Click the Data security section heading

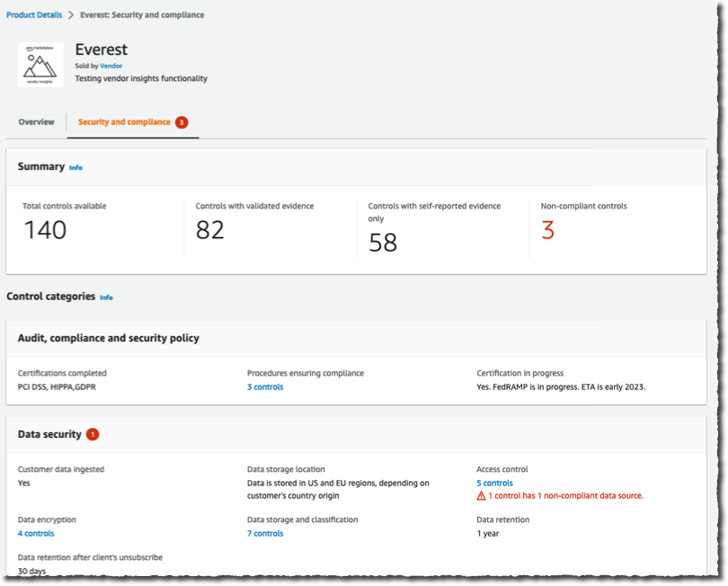pyautogui.click(x=49, y=434)
